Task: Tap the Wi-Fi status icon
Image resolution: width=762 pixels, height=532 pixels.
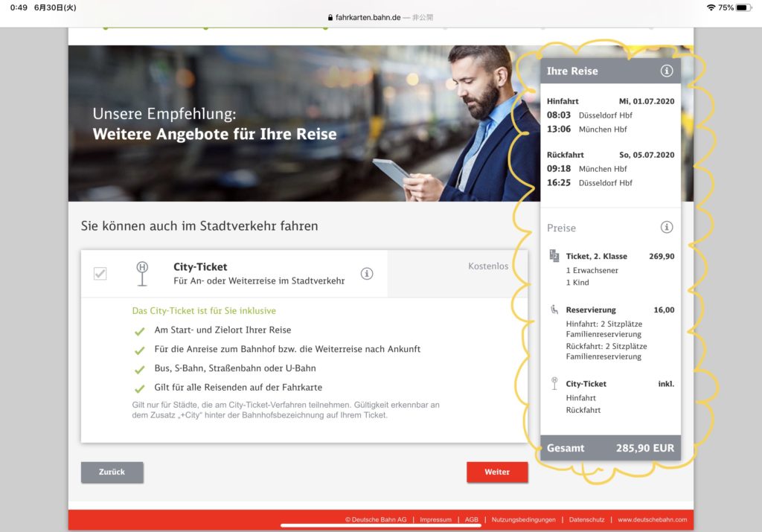Action: pos(711,7)
